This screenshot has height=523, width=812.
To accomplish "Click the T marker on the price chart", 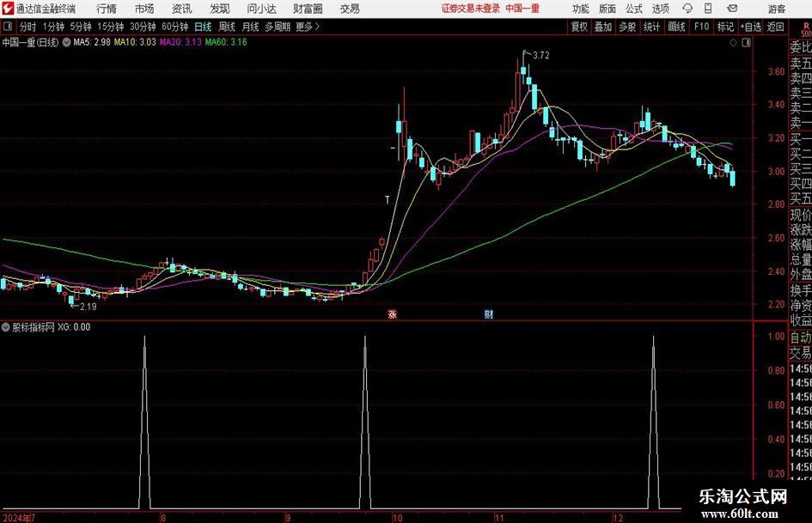I will click(387, 199).
